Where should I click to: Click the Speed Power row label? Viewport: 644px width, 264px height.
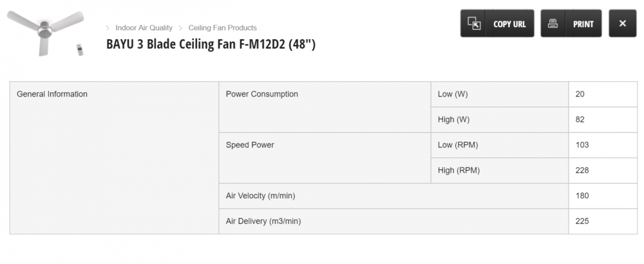click(250, 145)
